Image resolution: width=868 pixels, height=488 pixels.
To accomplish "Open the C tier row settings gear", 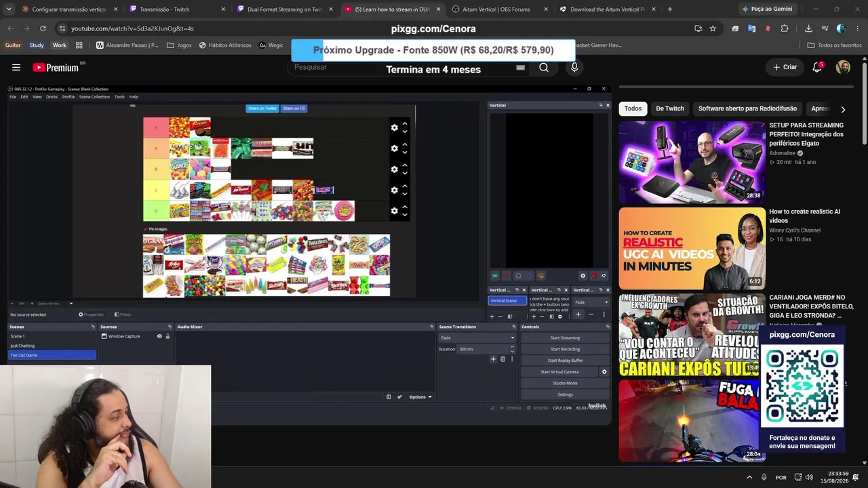I will [394, 190].
